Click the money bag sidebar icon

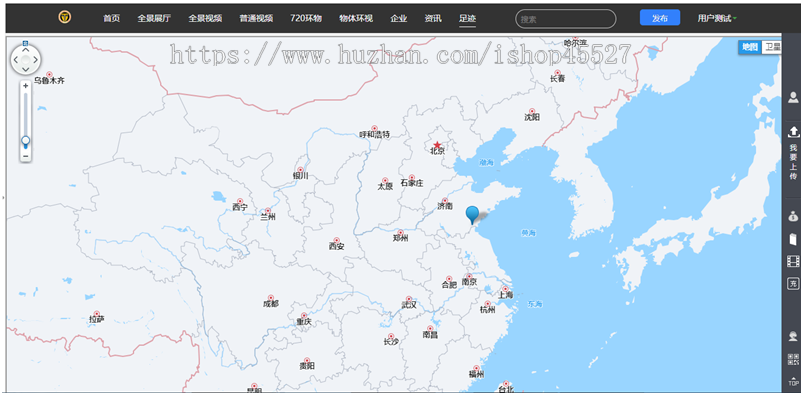point(793,216)
